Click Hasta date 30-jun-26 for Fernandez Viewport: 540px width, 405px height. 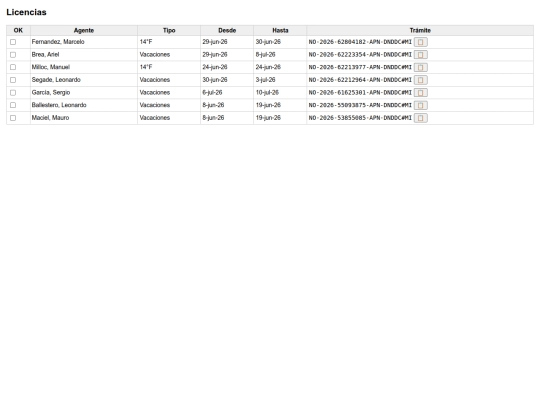tap(268, 42)
